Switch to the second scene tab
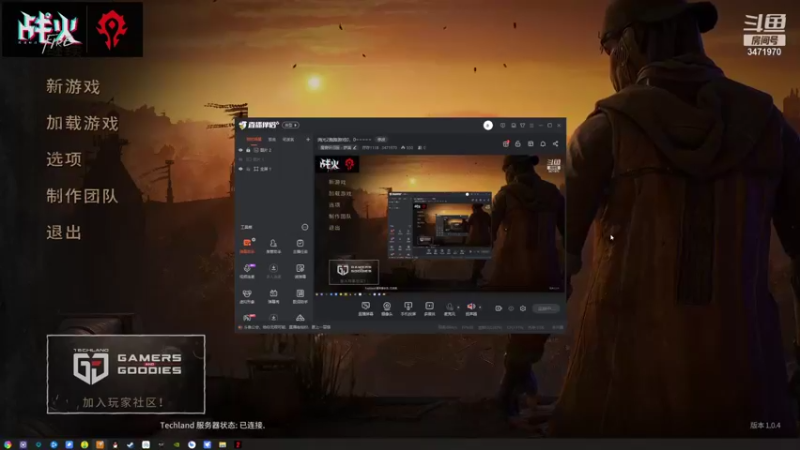800x450 pixels. pos(272,139)
